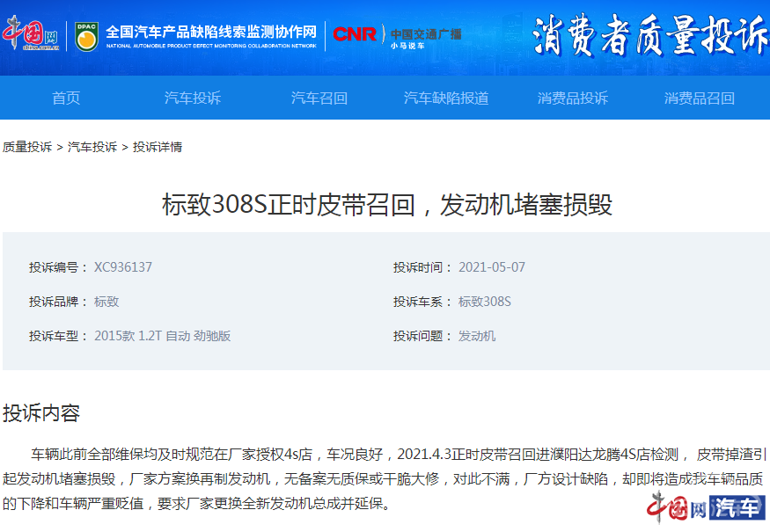770x532 pixels.
Task: Click the 投诉编号 label
Action: point(58,267)
